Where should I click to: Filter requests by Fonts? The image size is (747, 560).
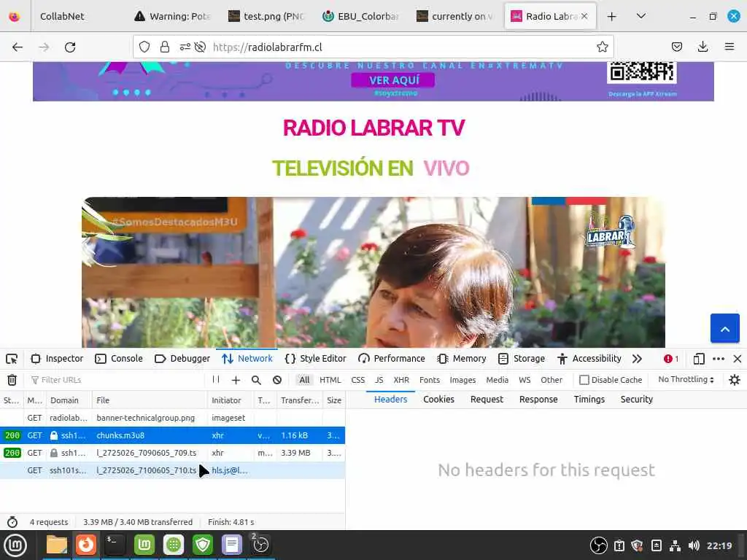(x=430, y=380)
